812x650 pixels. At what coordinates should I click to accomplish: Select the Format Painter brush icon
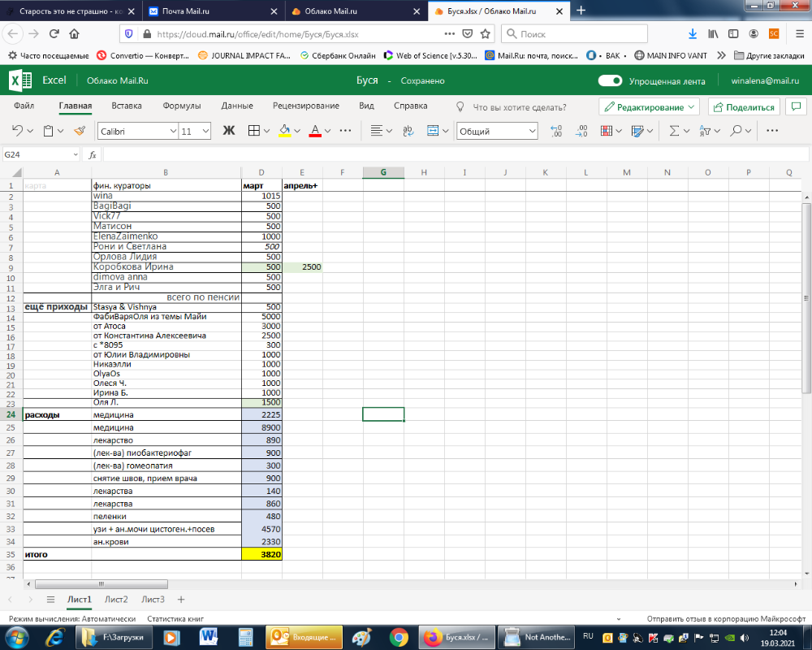pos(79,131)
